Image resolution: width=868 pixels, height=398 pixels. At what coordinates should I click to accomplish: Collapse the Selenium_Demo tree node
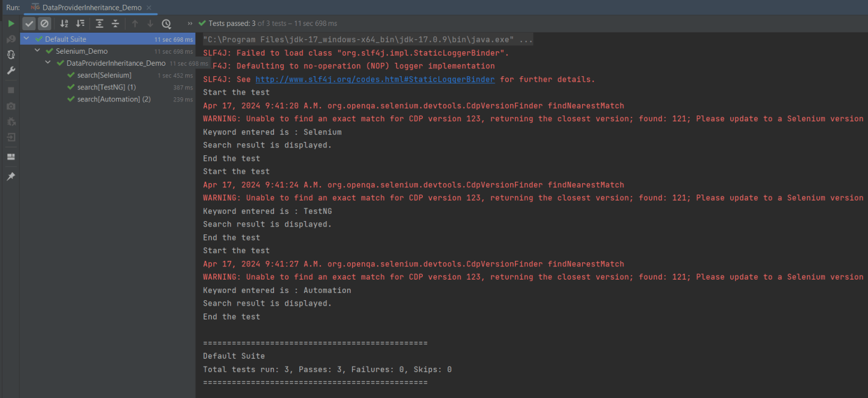pos(37,51)
